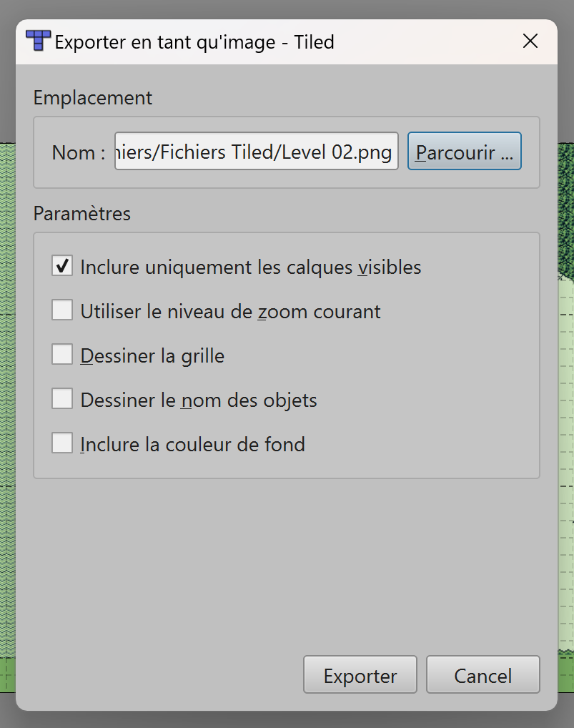Screen dimensions: 574x728
Task: Click the 'Inclure uniquement les calques visibles' label text
Action: pyautogui.click(x=251, y=267)
